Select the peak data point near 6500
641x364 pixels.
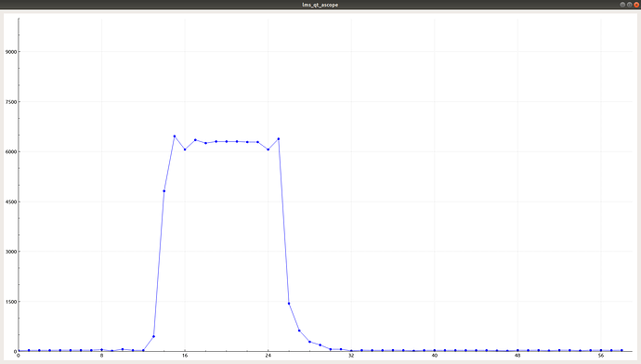(x=175, y=136)
